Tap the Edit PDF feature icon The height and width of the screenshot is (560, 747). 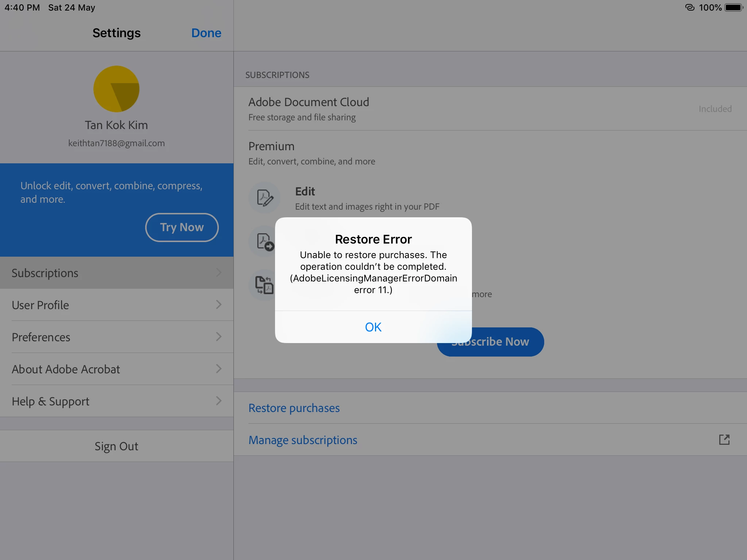coord(264,198)
